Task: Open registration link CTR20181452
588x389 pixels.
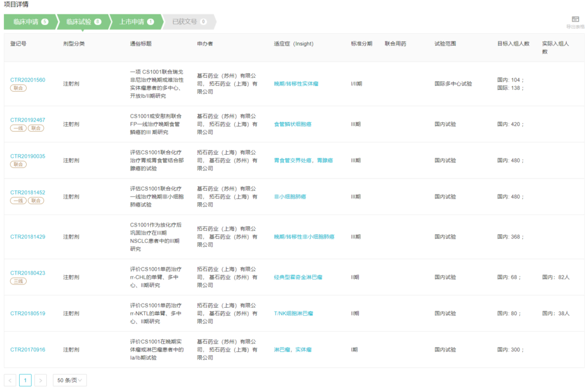Action: pos(28,192)
